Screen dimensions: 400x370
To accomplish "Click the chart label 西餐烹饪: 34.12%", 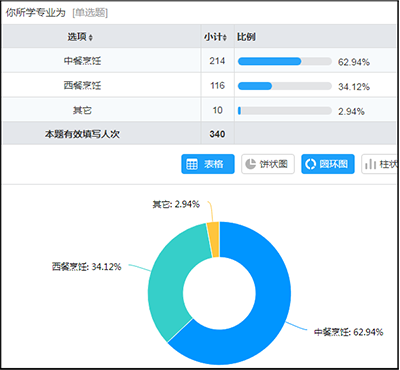I will [x=86, y=267].
